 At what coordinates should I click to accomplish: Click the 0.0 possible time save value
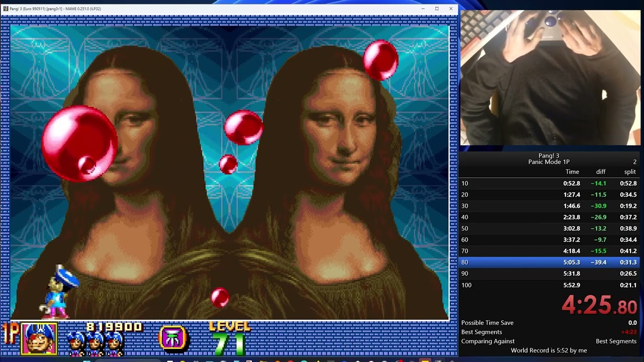tap(632, 323)
